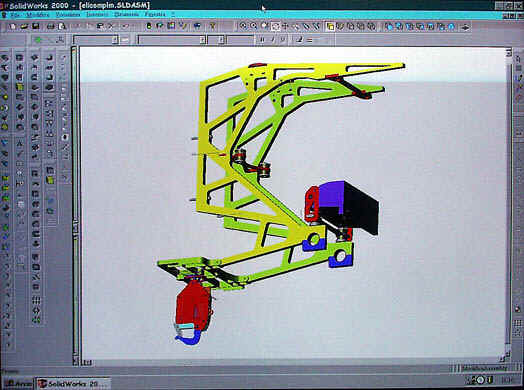This screenshot has width=524, height=390.
Task: Click the Print icon in the toolbar
Action: point(50,26)
